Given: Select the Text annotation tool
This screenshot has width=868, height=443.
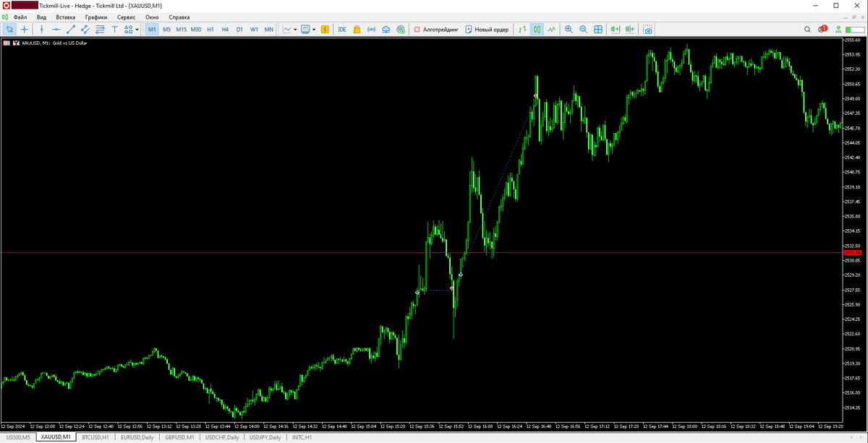Looking at the screenshot, I should (113, 29).
